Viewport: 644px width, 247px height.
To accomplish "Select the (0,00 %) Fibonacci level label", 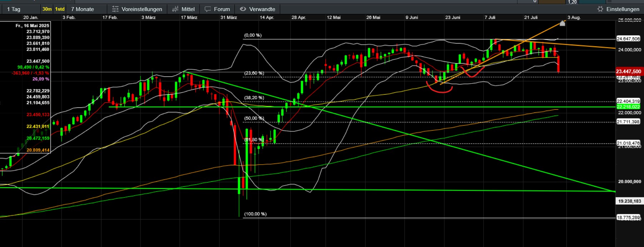I will coord(253,35).
